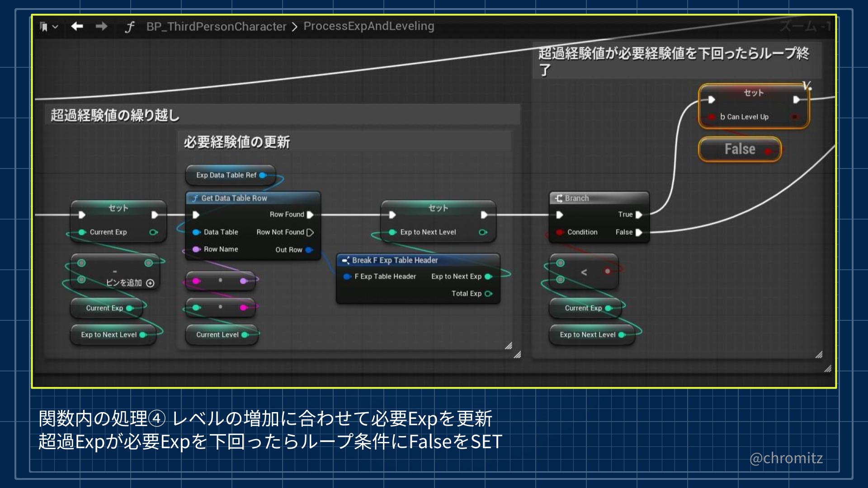Select the Set Current Exp node header
Image resolution: width=868 pixels, height=488 pixels.
(118, 208)
